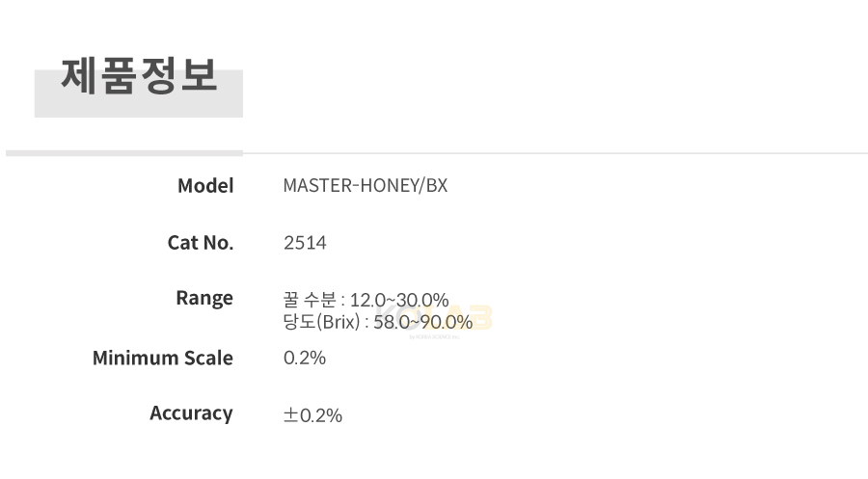Click the ± symbol in Accuracy value

pyautogui.click(x=291, y=415)
